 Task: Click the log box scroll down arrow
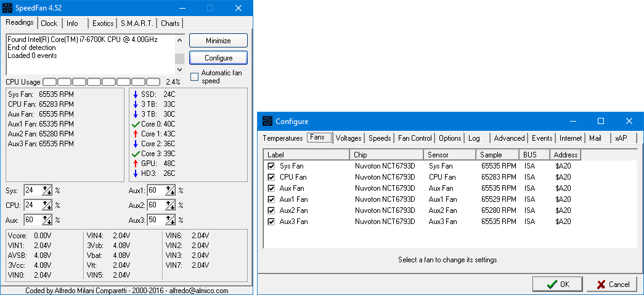[179, 70]
